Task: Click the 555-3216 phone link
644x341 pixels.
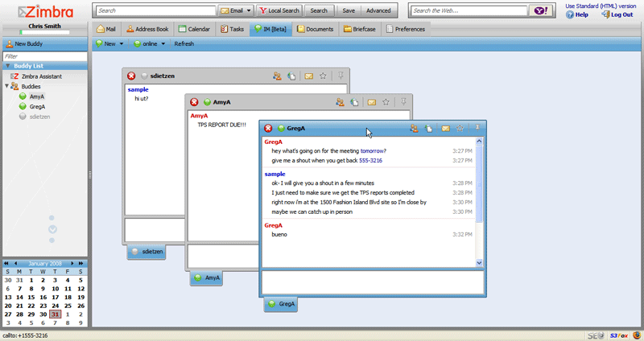Action: pos(370,160)
